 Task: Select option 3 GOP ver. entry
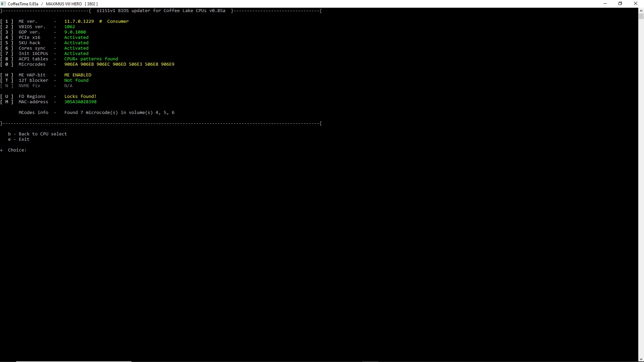29,32
